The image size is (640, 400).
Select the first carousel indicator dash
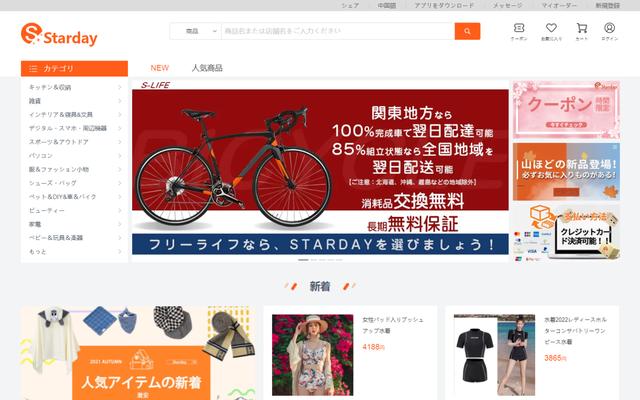tap(303, 260)
